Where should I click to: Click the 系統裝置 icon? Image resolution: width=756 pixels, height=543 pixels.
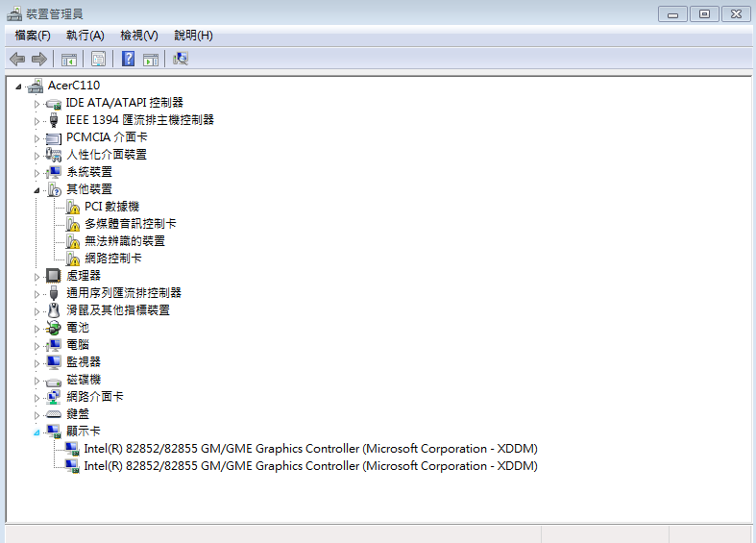coord(54,172)
